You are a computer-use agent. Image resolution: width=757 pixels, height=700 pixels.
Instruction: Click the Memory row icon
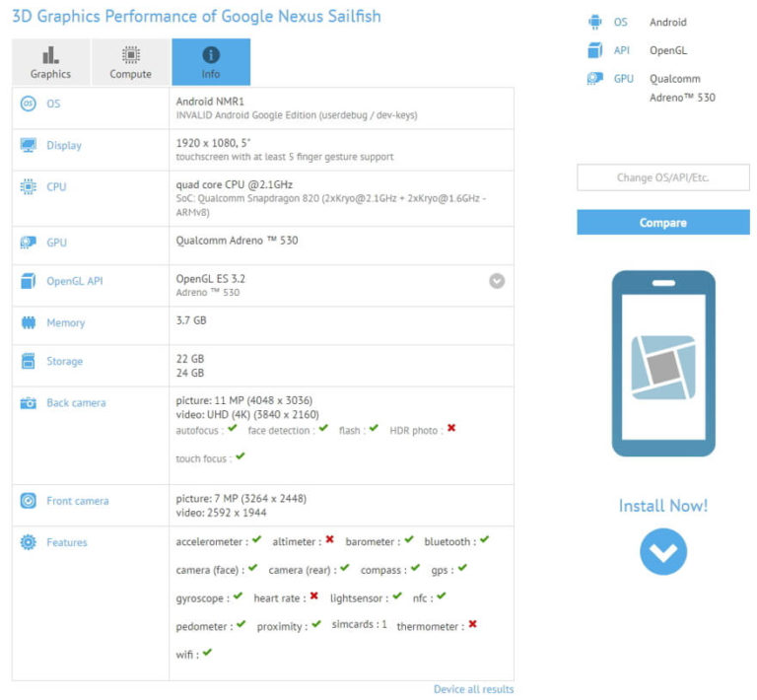pyautogui.click(x=28, y=322)
